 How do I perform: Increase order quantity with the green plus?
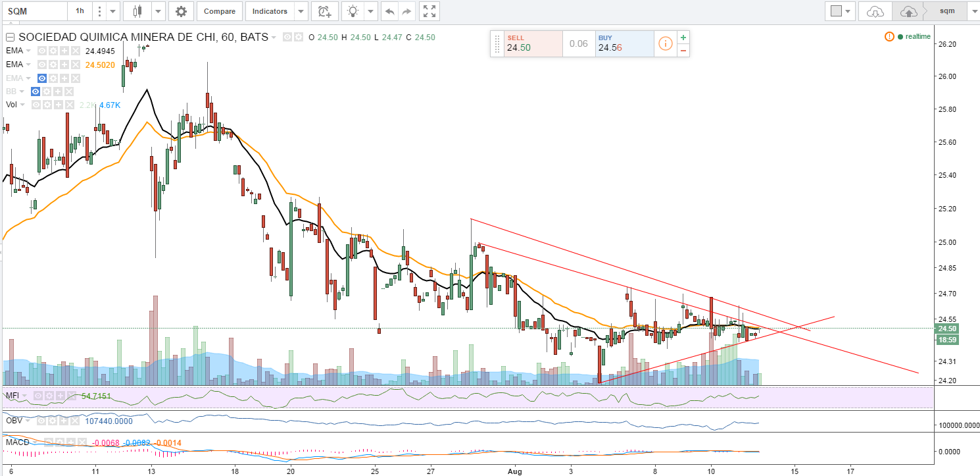683,38
